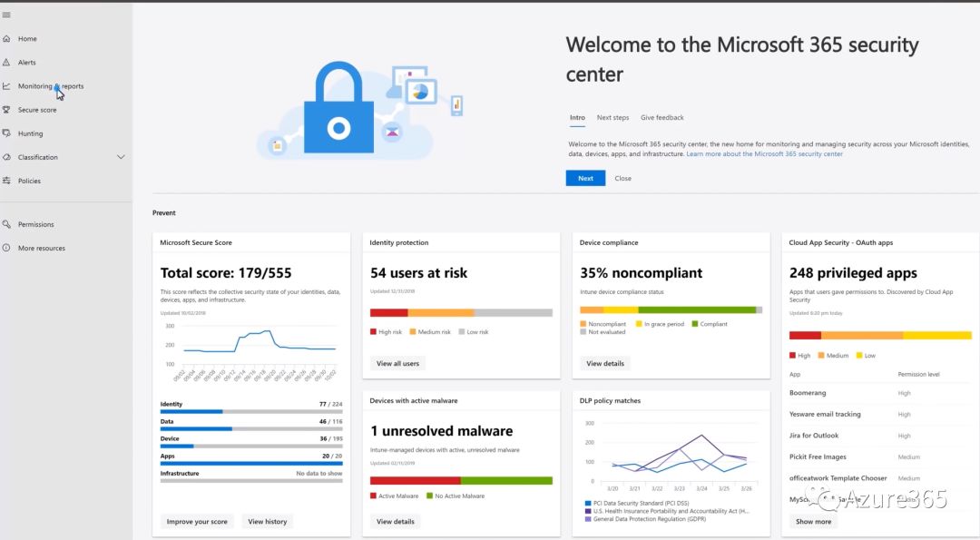The width and height of the screenshot is (980, 540).
Task: Click the Monitoring & reports chart icon
Action: click(x=6, y=86)
